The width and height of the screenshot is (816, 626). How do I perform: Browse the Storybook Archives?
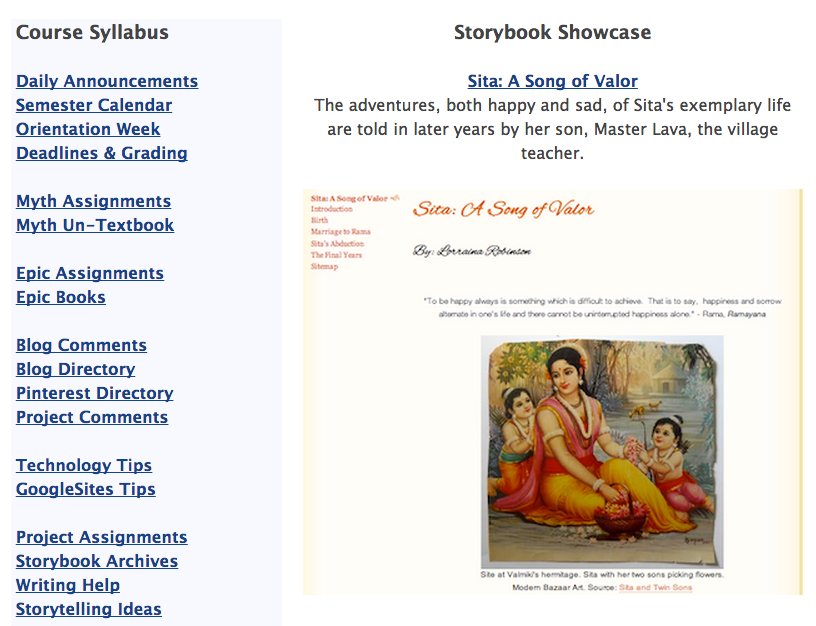(96, 561)
